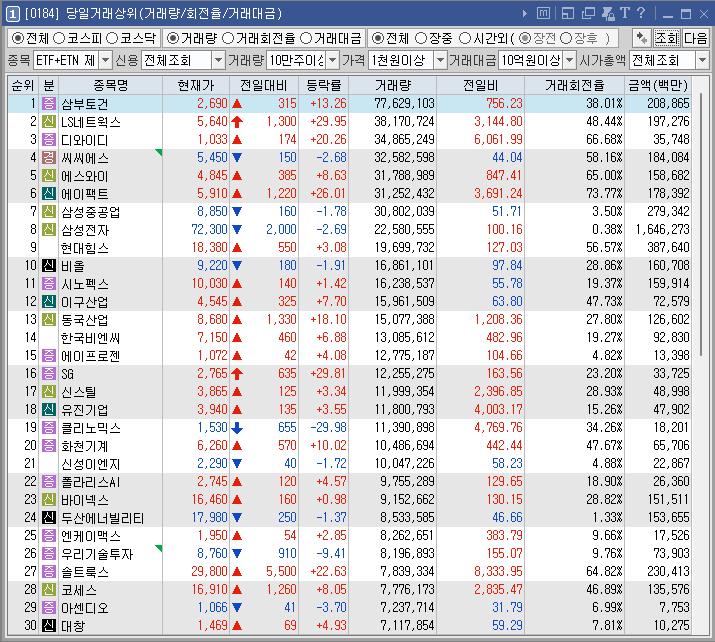
Task: Open the 거래량 10만주이상 dropdown
Action: (x=333, y=60)
